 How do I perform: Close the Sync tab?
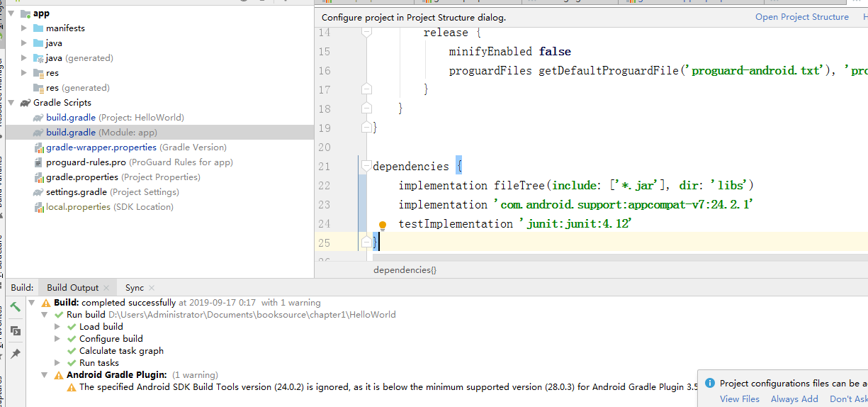coord(151,288)
